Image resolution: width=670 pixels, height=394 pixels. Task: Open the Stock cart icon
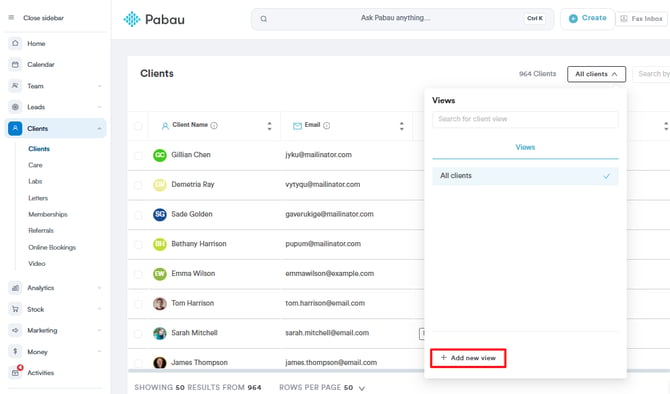point(15,309)
